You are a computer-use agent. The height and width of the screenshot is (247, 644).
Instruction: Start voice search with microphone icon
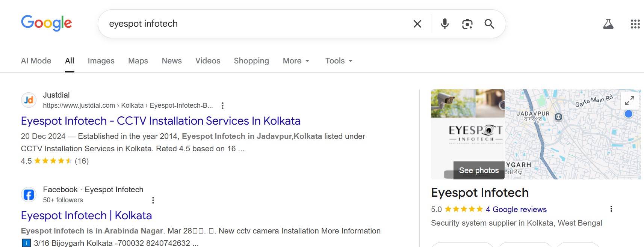pos(444,24)
